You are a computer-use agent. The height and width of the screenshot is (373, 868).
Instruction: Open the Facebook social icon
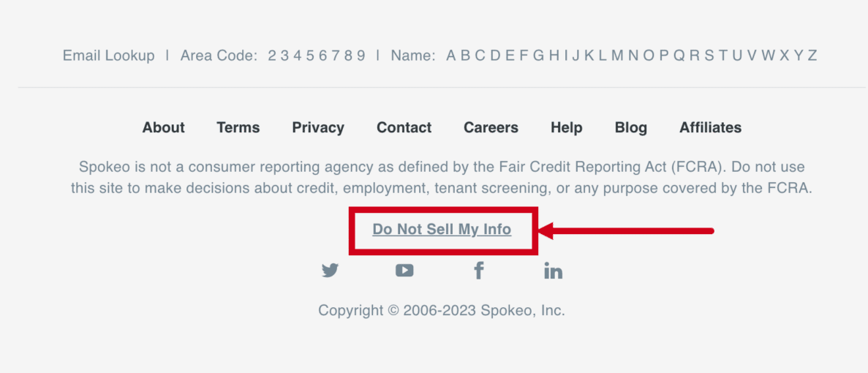479,271
